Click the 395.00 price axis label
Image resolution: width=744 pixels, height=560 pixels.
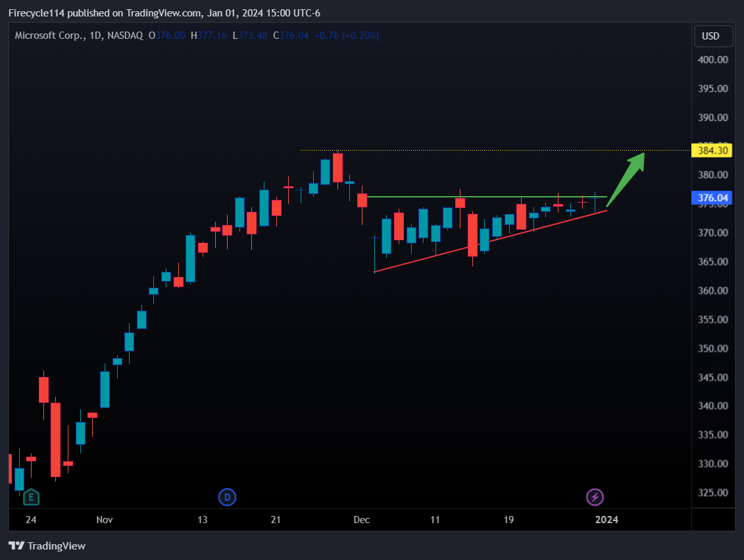(x=712, y=89)
